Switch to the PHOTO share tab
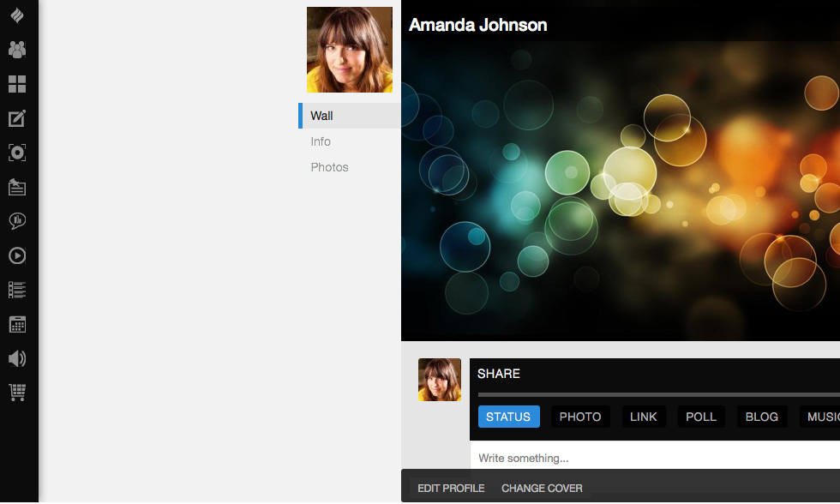Image resolution: width=840 pixels, height=504 pixels. tap(580, 417)
